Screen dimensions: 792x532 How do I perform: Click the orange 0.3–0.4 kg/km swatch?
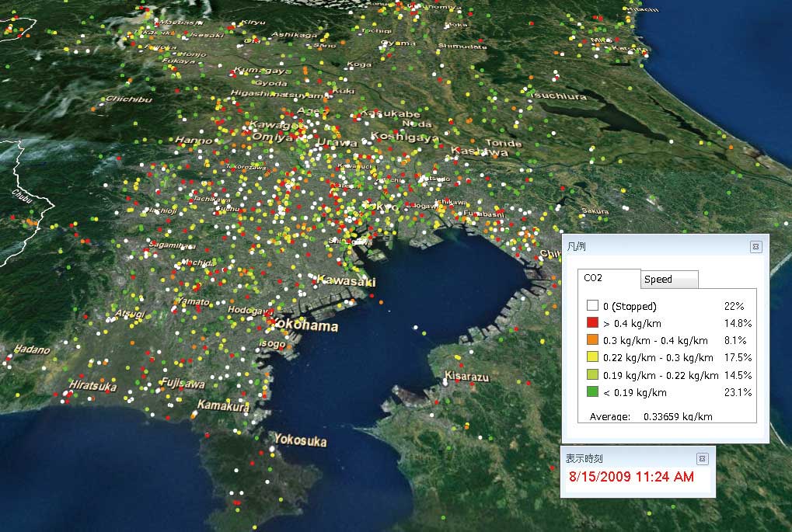pyautogui.click(x=592, y=340)
